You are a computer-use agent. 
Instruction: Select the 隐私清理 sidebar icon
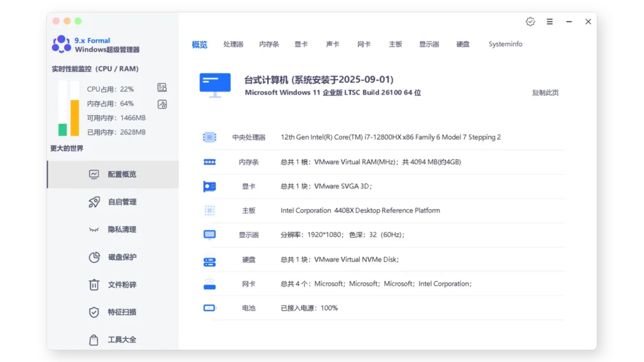(94, 229)
